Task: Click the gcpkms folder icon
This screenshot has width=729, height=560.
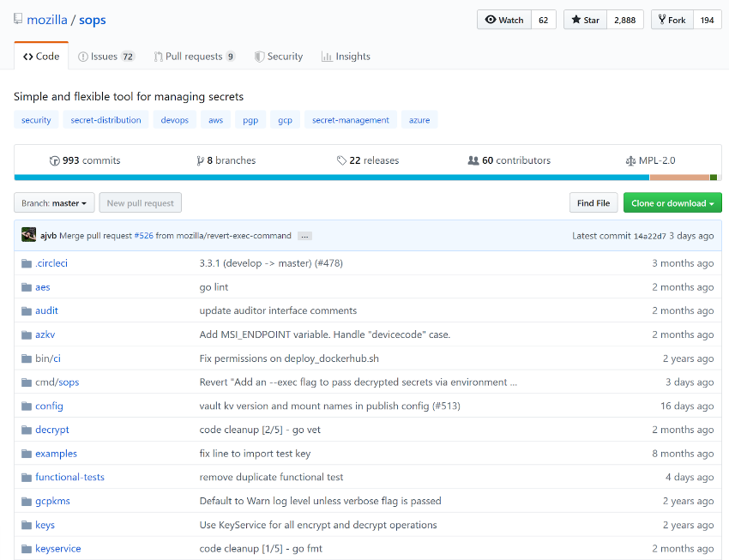Action: pos(27,502)
